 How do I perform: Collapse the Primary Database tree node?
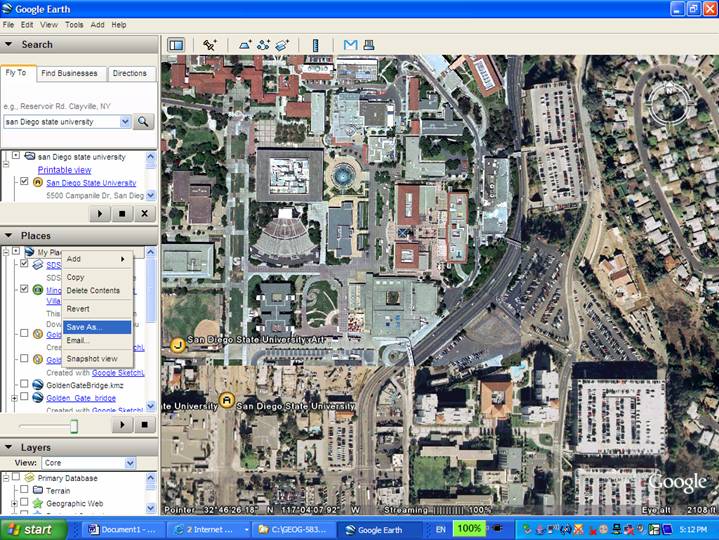(x=6, y=478)
